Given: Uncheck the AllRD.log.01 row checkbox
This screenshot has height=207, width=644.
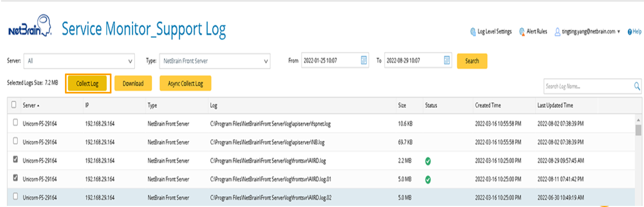Looking at the screenshot, I should pos(16,178).
